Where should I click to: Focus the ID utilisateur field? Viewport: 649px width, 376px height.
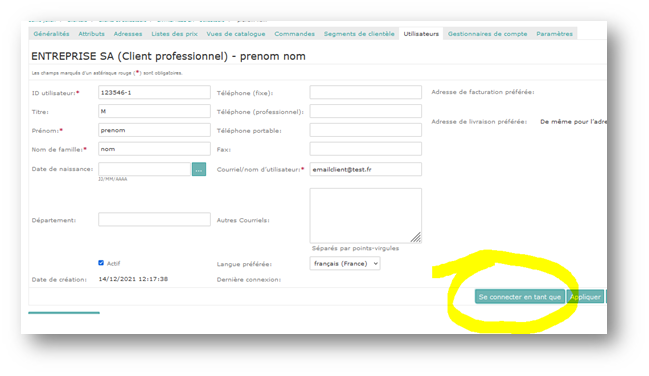tap(154, 92)
